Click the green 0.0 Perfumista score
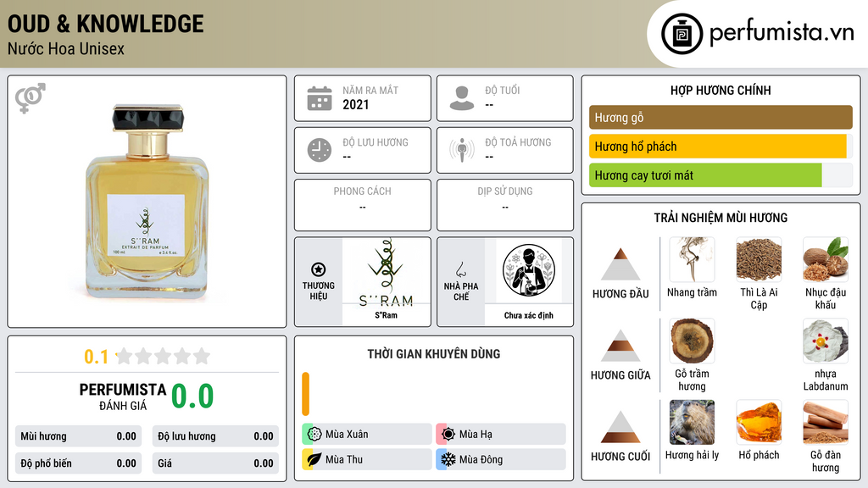The height and width of the screenshot is (488, 868). coord(192,396)
